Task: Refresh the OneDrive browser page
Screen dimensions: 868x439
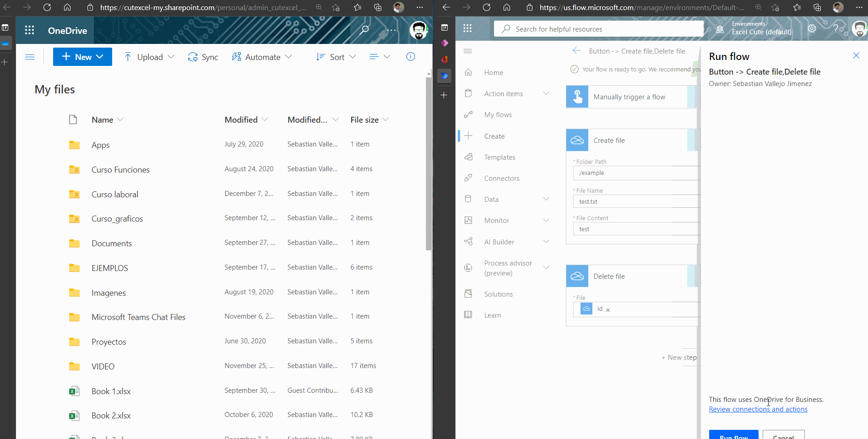Action: click(x=47, y=7)
